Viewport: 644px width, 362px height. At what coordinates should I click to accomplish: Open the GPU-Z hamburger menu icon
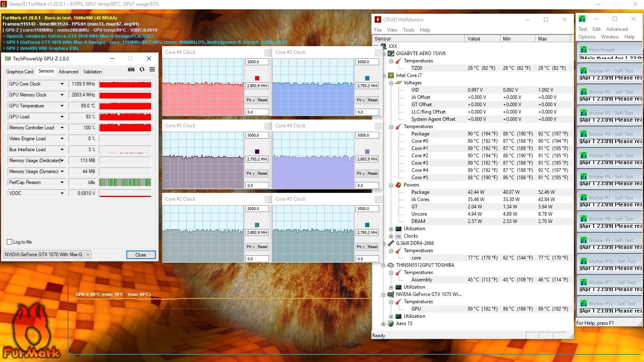tap(152, 69)
